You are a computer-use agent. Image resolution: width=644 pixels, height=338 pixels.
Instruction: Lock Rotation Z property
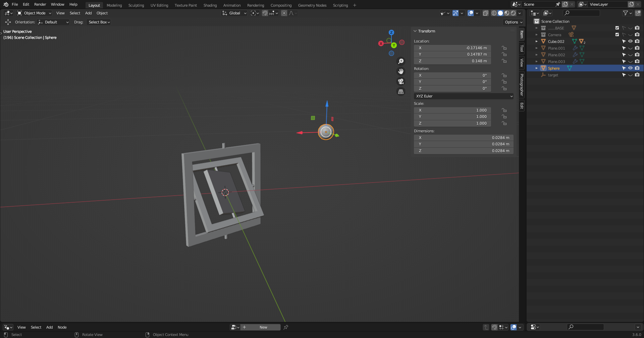pyautogui.click(x=504, y=88)
